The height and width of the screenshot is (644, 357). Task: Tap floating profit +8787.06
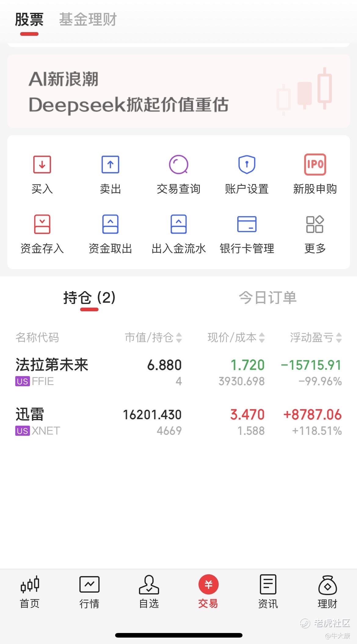[x=312, y=415]
